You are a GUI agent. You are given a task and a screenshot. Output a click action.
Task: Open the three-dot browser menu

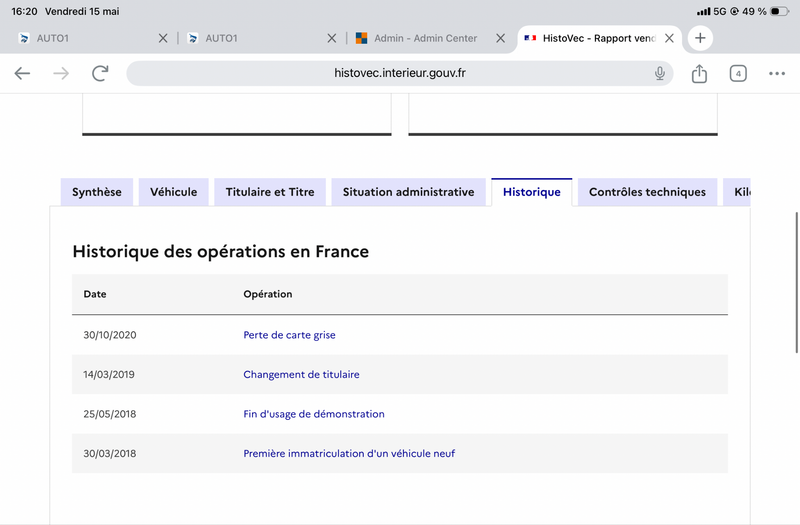pyautogui.click(x=777, y=73)
